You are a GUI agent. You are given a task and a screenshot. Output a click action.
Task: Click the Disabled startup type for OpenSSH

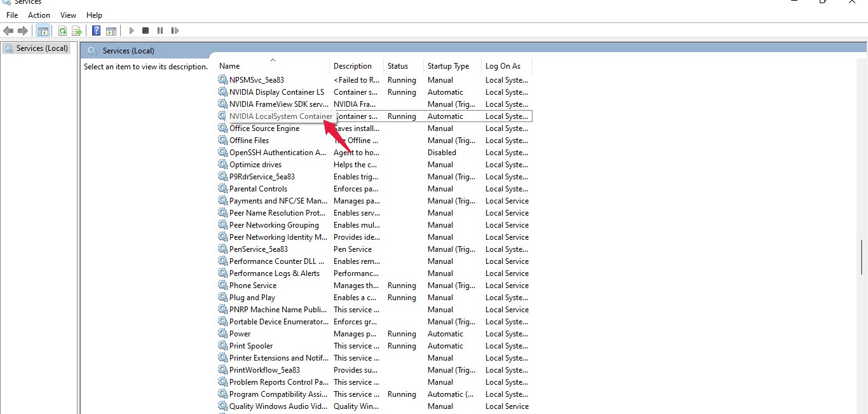(442, 153)
